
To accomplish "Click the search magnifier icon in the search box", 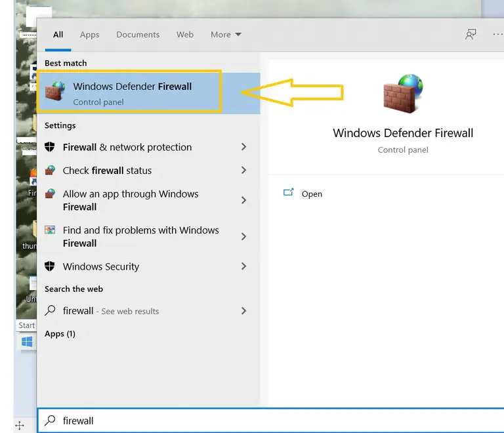I will 50,420.
